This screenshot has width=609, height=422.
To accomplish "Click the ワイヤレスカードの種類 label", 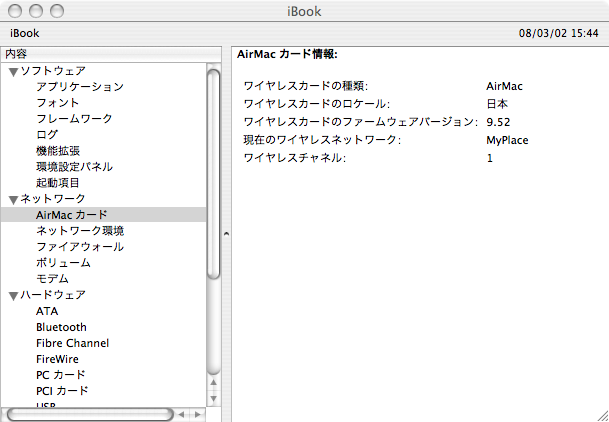I will 305,86.
